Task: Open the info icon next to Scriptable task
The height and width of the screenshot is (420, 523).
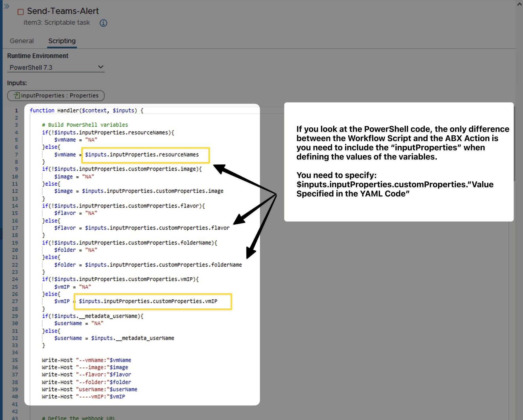Action: tap(103, 23)
